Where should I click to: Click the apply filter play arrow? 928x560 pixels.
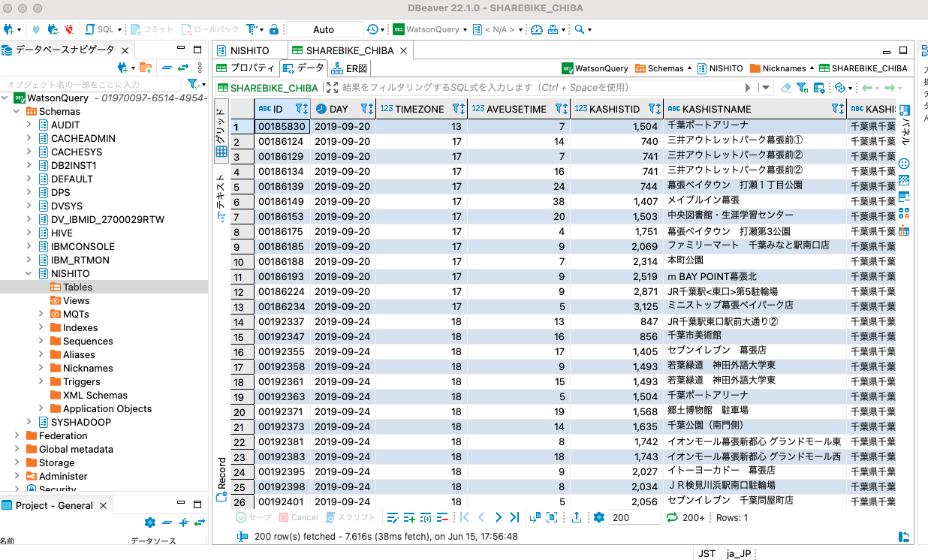[748, 87]
